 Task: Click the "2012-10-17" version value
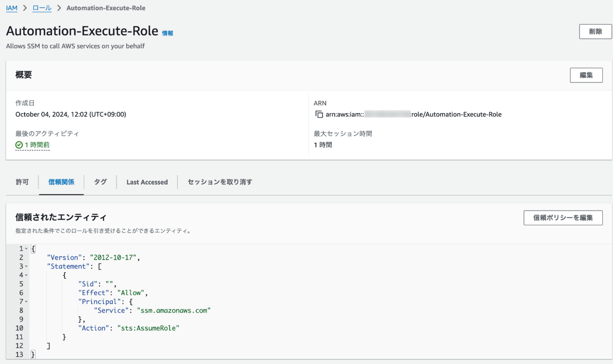[x=113, y=257]
